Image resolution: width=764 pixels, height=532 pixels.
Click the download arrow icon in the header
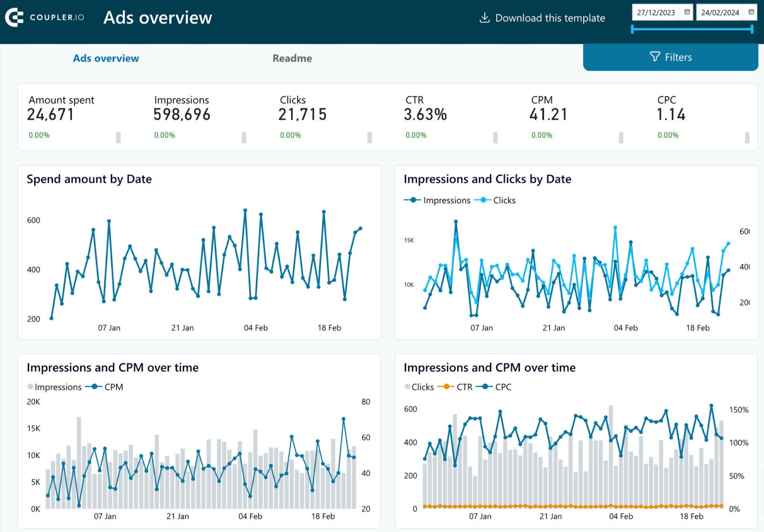pos(484,18)
